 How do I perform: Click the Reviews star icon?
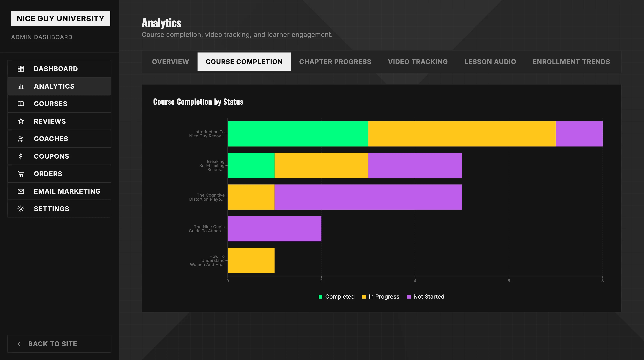click(x=21, y=121)
